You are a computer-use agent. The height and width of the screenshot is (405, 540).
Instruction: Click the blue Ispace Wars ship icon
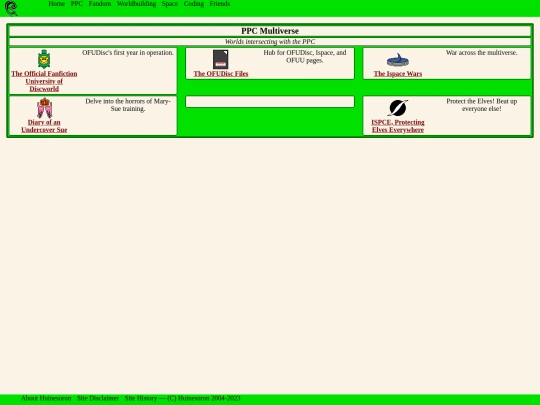[398, 60]
